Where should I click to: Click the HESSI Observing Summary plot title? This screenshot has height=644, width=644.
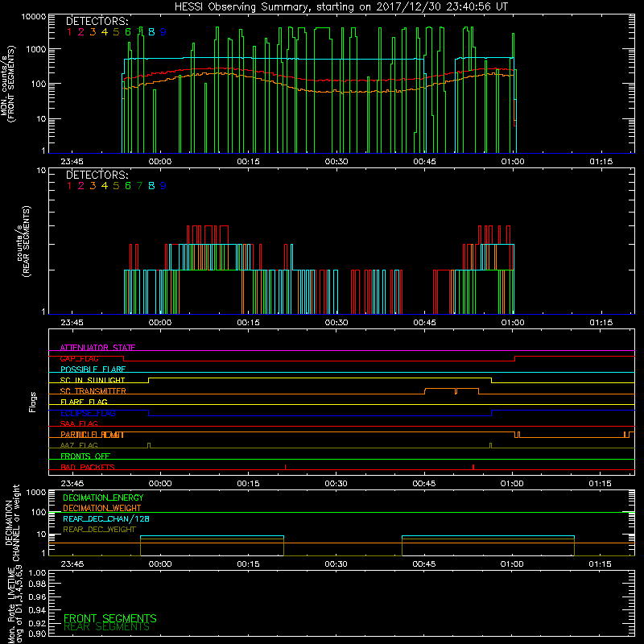coord(341,7)
